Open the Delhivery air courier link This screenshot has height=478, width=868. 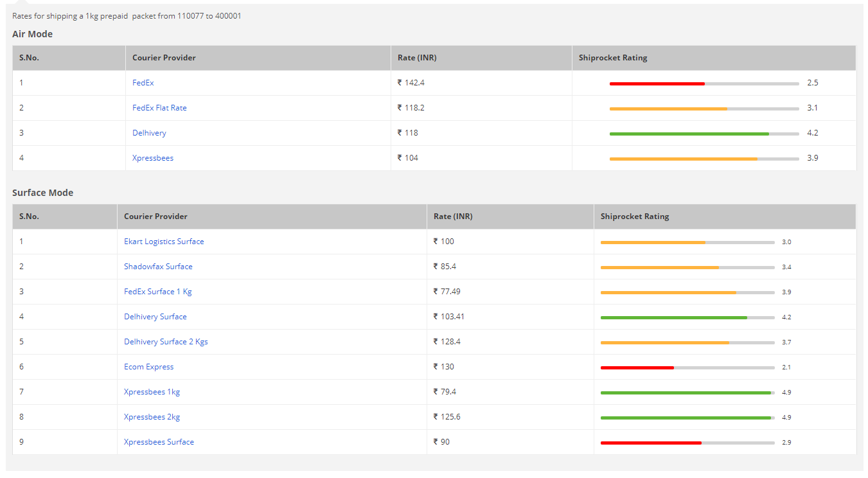tap(149, 133)
